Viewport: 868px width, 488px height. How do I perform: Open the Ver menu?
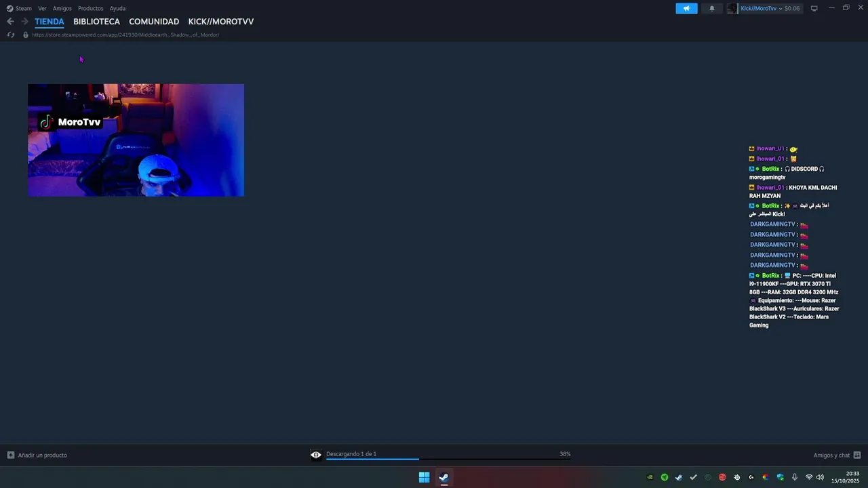42,8
